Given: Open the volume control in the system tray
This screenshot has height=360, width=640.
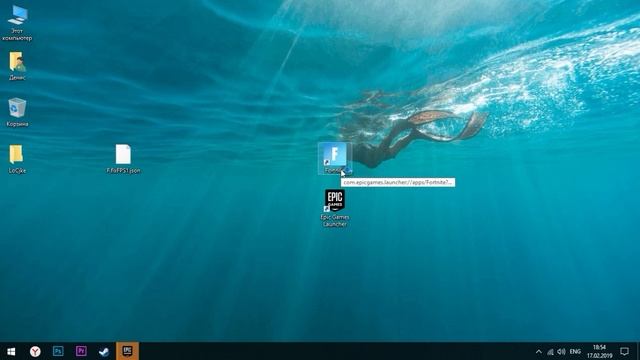Looking at the screenshot, I should [x=561, y=351].
